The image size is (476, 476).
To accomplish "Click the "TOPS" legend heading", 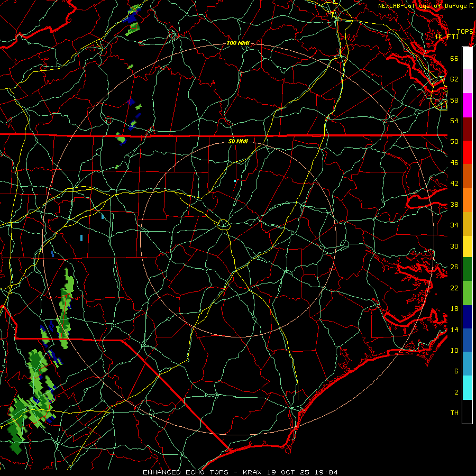I will pyautogui.click(x=465, y=32).
